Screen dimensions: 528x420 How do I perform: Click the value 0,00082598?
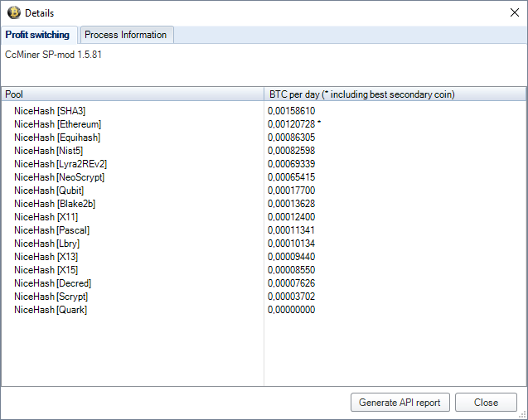point(291,151)
